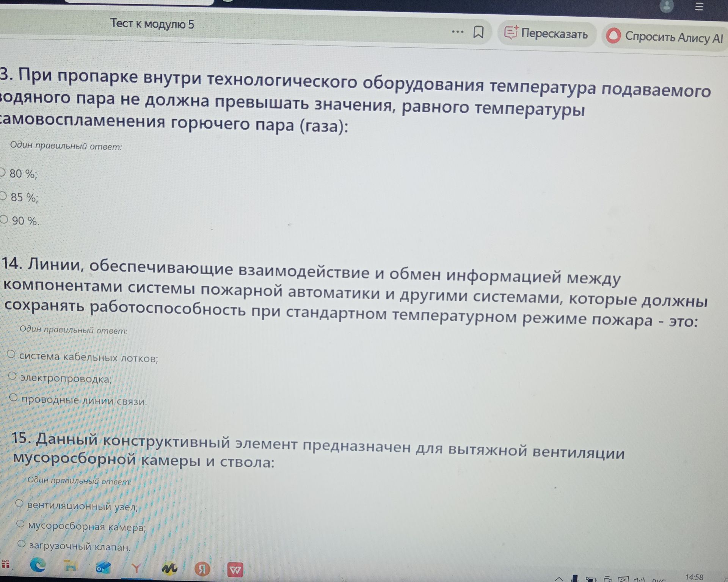Open the round Yandex Я taskbar icon
This screenshot has width=728, height=582.
coord(202,569)
